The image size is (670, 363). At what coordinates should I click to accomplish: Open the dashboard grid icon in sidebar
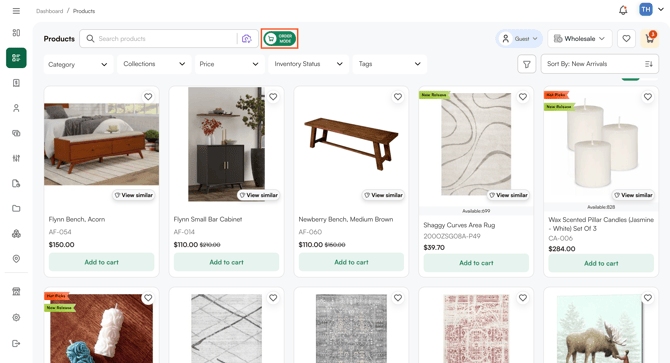click(x=16, y=33)
